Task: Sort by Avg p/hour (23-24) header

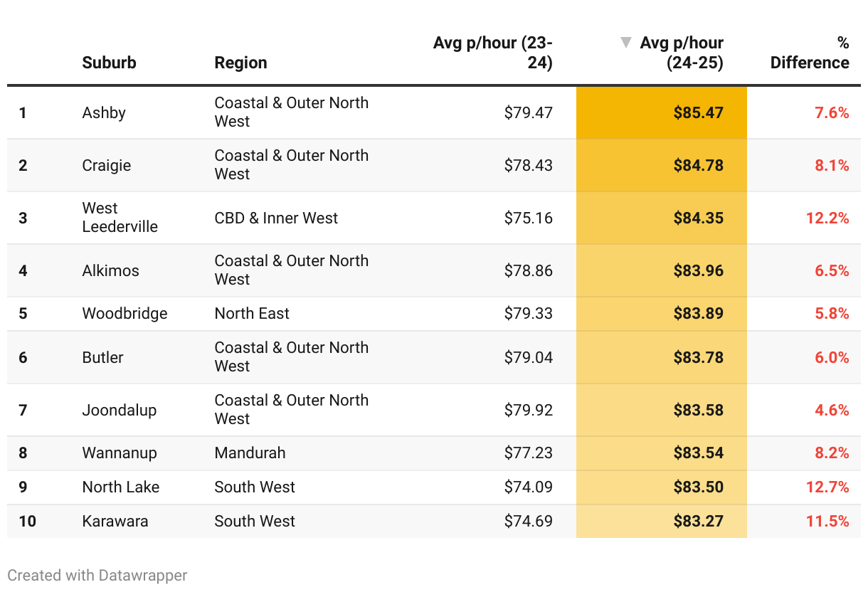Action: 493,53
